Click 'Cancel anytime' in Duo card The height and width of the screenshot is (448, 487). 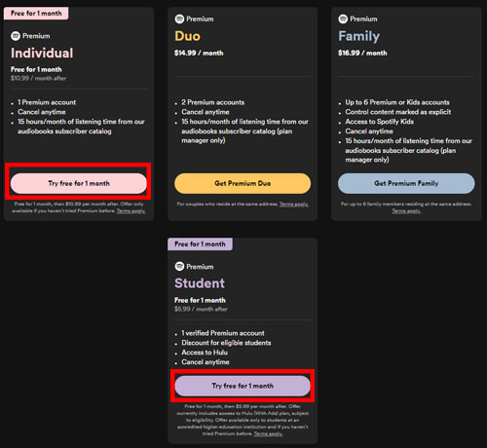tap(206, 112)
